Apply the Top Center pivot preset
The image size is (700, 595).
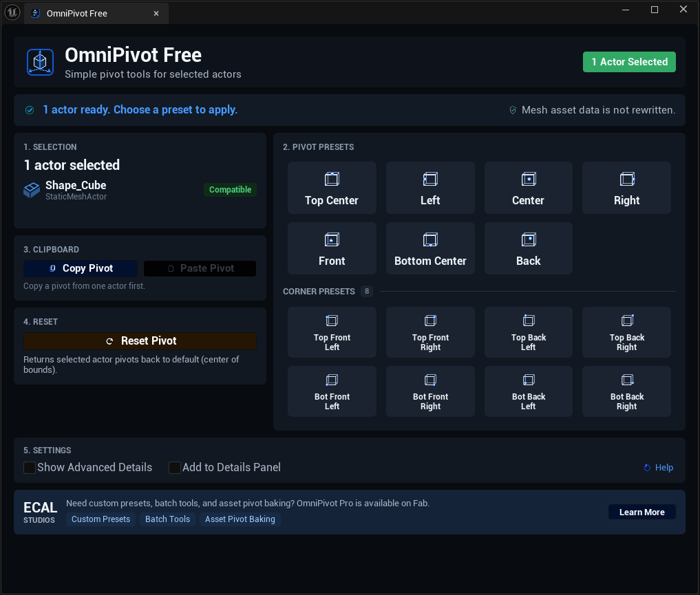pyautogui.click(x=332, y=188)
